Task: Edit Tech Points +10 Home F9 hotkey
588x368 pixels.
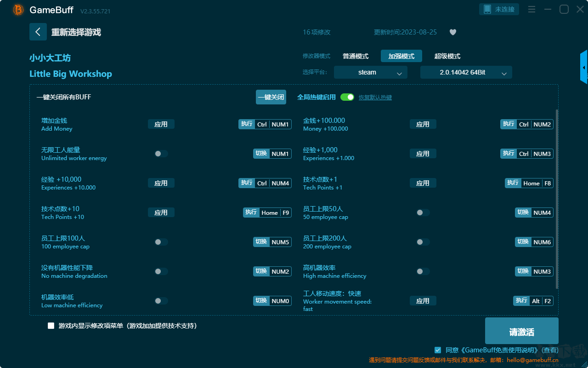Action: coord(267,213)
